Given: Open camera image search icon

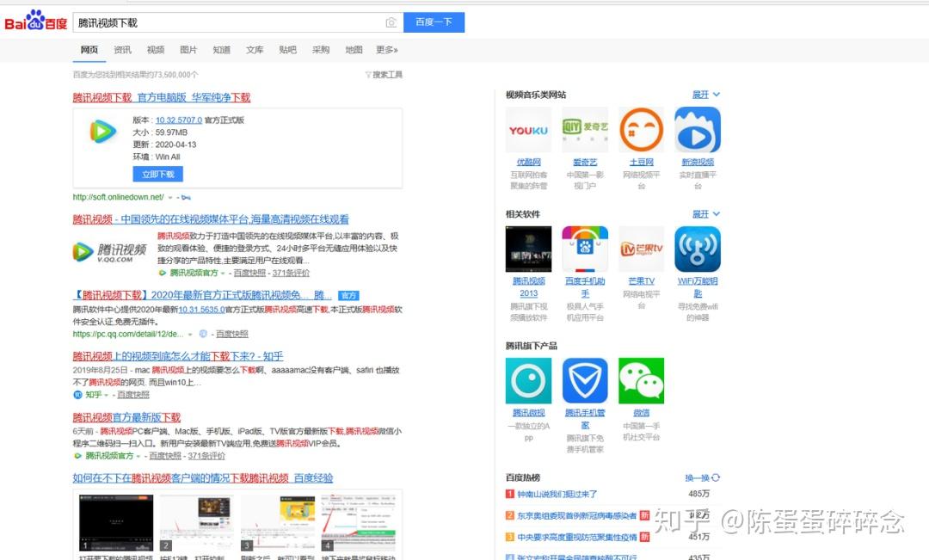Looking at the screenshot, I should (391, 22).
